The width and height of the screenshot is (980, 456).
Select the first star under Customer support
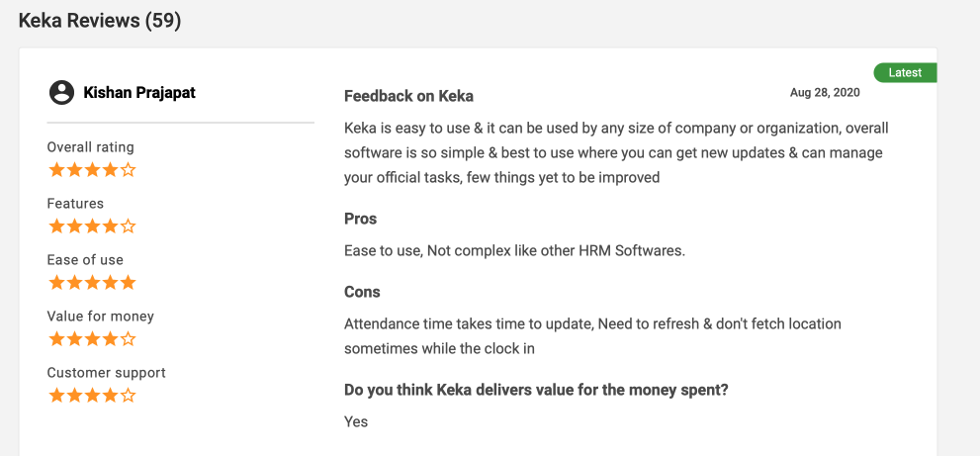pyautogui.click(x=56, y=396)
